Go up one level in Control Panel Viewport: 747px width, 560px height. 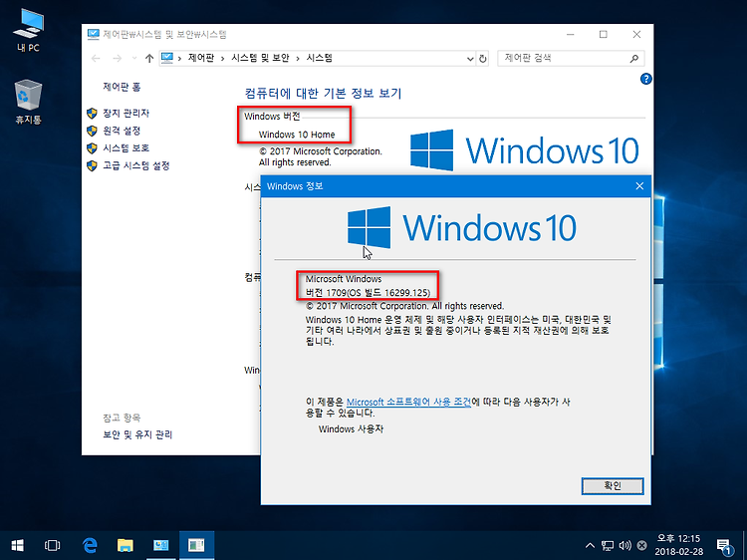pyautogui.click(x=149, y=58)
